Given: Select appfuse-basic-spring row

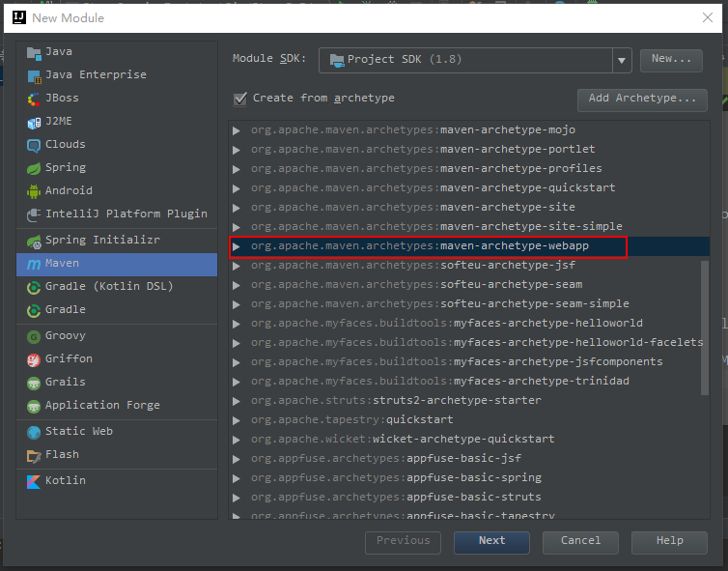Looking at the screenshot, I should click(469, 478).
